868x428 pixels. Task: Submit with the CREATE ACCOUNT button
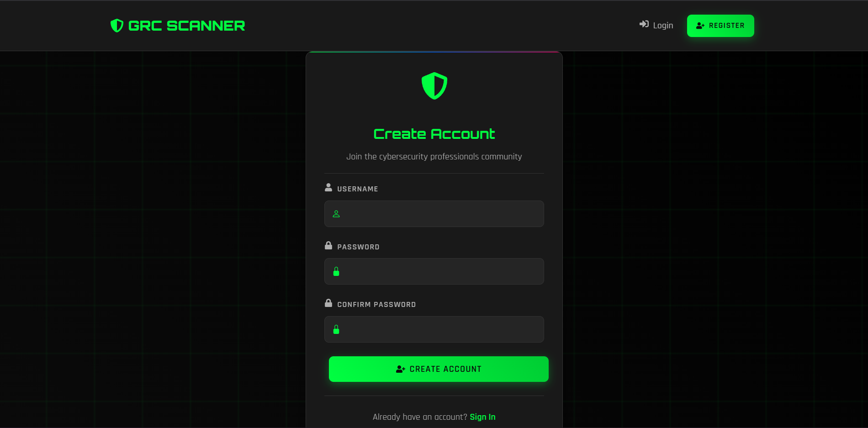pos(439,369)
